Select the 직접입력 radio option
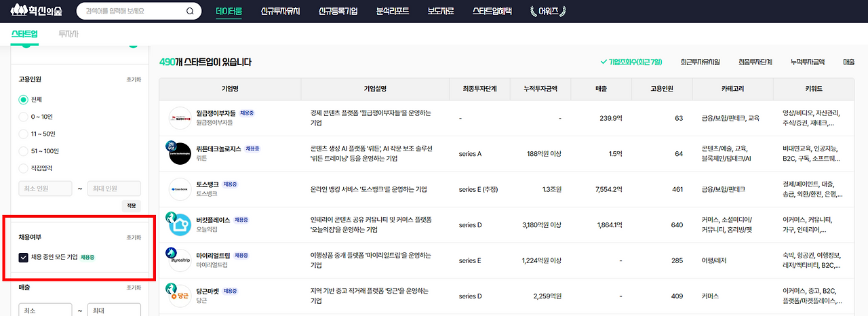 coord(24,168)
